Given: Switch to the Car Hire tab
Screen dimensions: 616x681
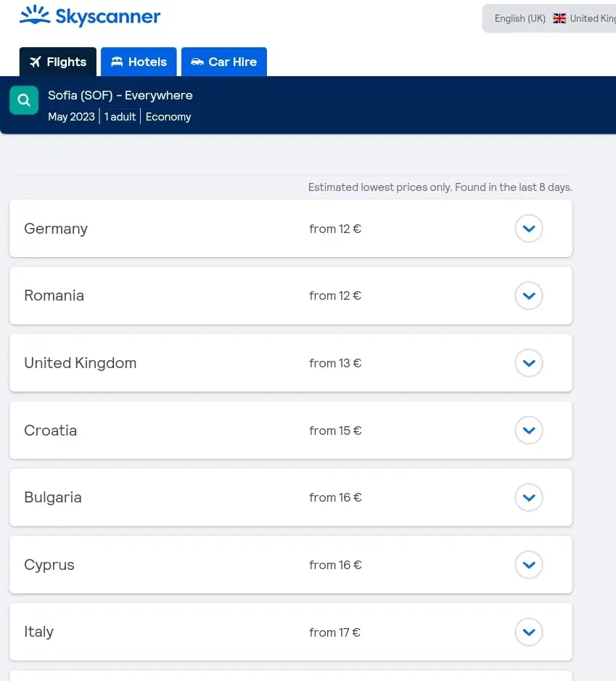Looking at the screenshot, I should (x=224, y=62).
